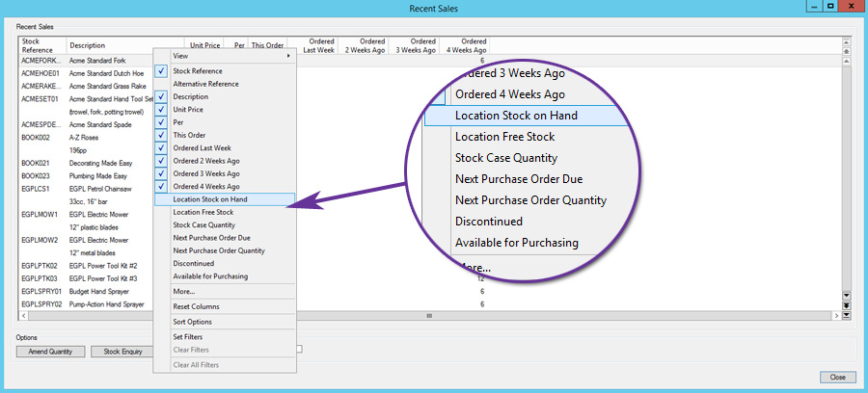Click the Ordered 3 Weeks Ago column header
The height and width of the screenshot is (393, 868).
414,46
